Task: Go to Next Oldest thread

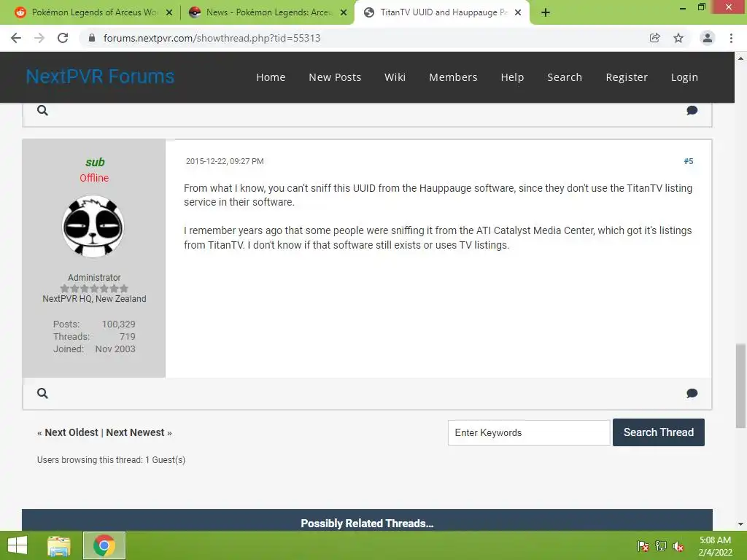Action: point(71,432)
